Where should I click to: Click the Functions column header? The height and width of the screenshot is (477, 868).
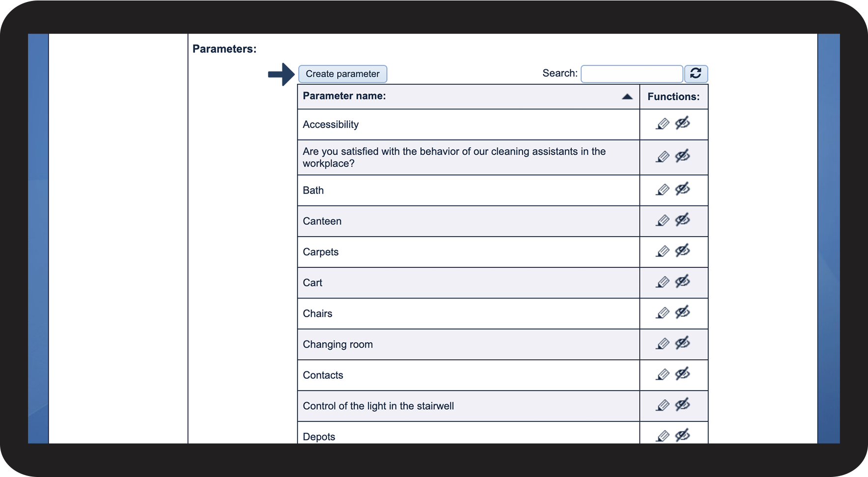click(x=673, y=97)
